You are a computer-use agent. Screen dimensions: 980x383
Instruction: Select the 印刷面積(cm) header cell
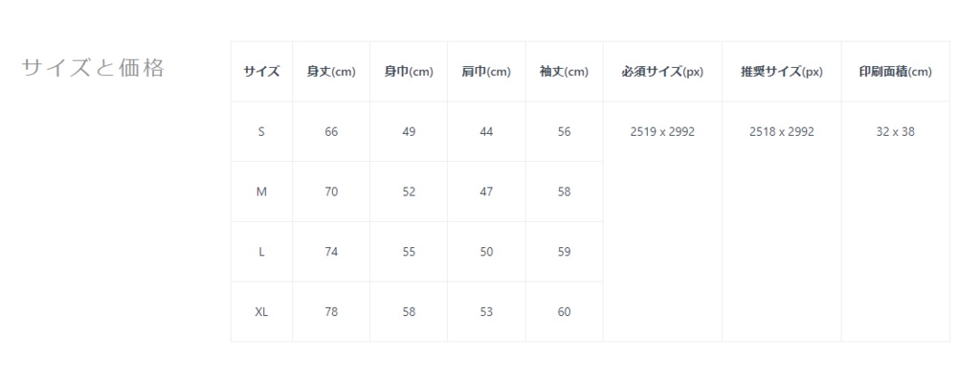tap(895, 71)
